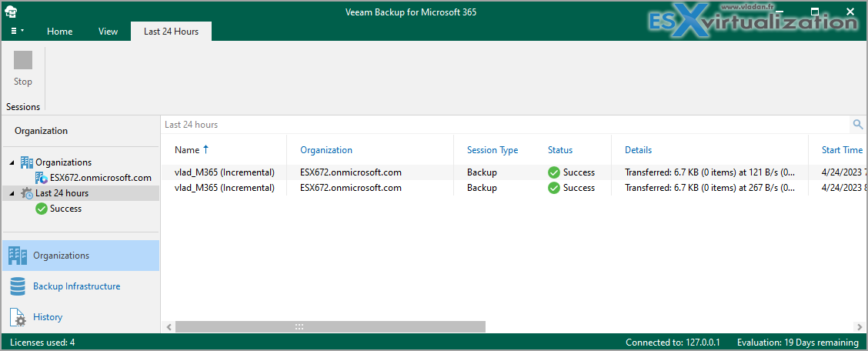Viewport: 868px width, 351px height.
Task: Click the Organization panel header
Action: [x=41, y=131]
